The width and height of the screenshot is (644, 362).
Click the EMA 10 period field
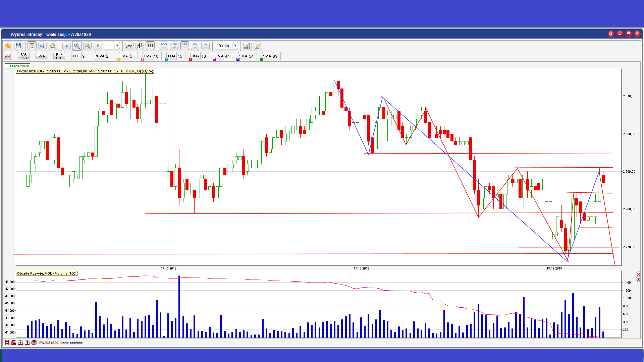156,56
